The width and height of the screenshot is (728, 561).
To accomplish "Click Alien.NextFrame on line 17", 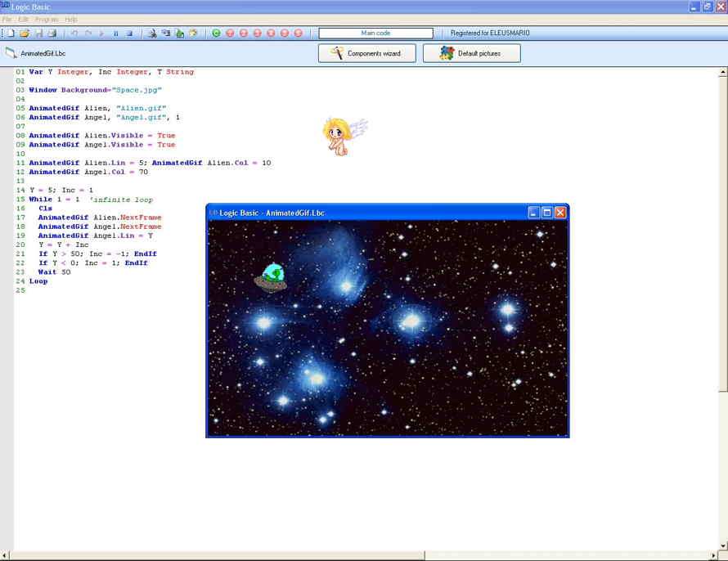I will coord(128,218).
